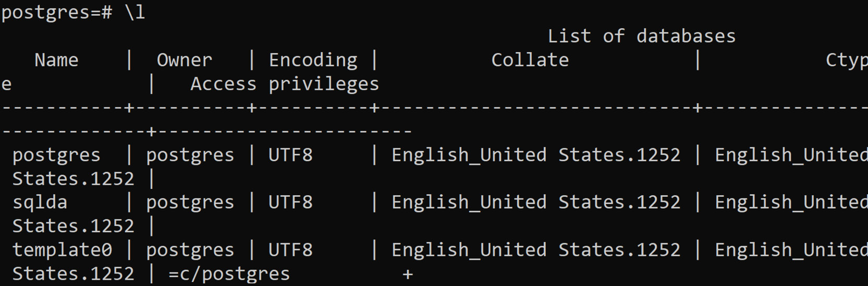The width and height of the screenshot is (868, 286).
Task: Click the sqlda database name
Action: coord(40,202)
